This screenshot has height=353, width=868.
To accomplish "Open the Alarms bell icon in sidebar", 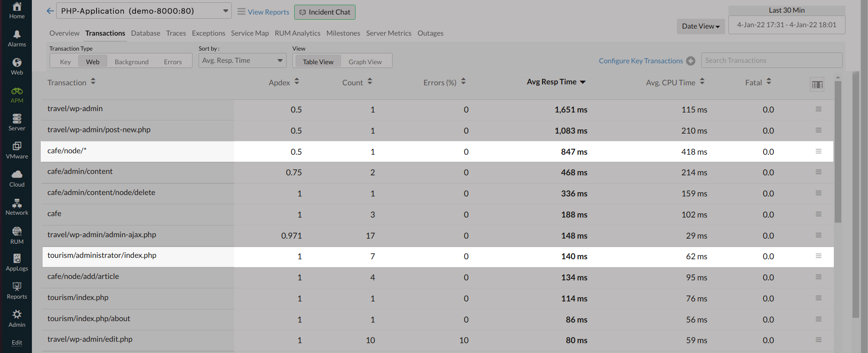I will (x=17, y=34).
